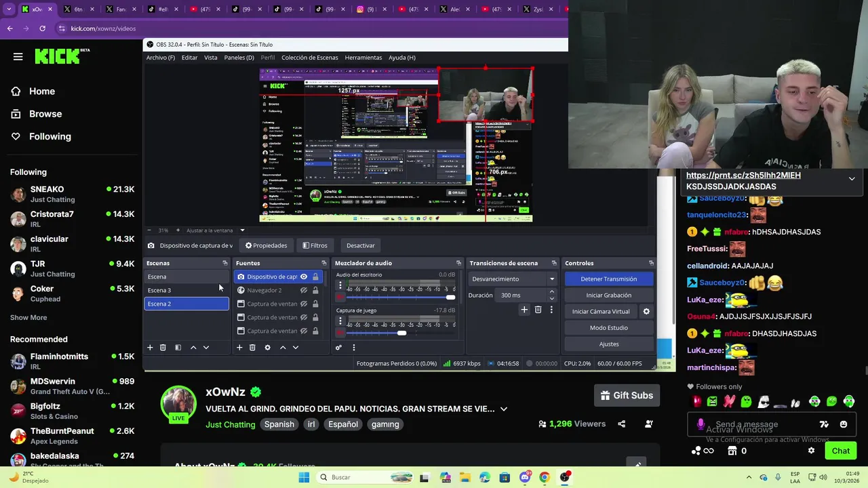This screenshot has height=488, width=868.
Task: Open the Kick shop icon near chat
Action: [x=731, y=451]
